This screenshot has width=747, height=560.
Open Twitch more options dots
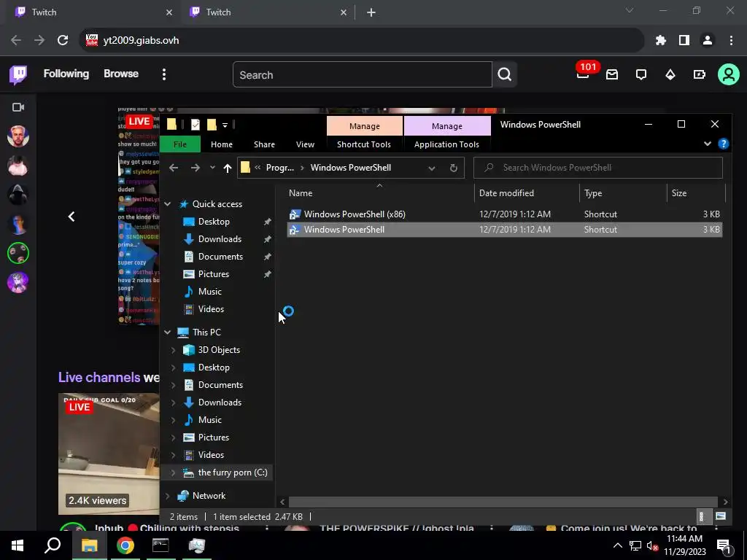point(164,74)
